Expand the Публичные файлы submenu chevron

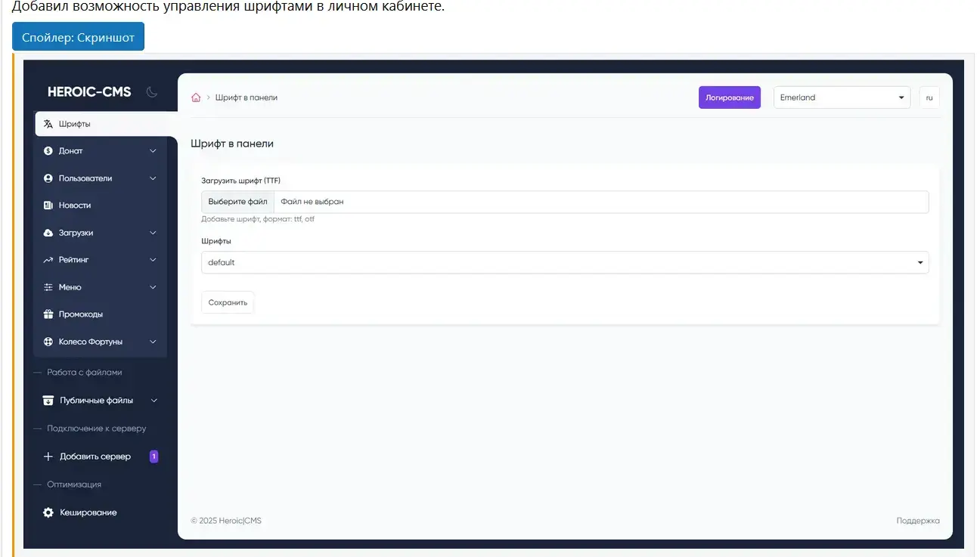(x=154, y=401)
